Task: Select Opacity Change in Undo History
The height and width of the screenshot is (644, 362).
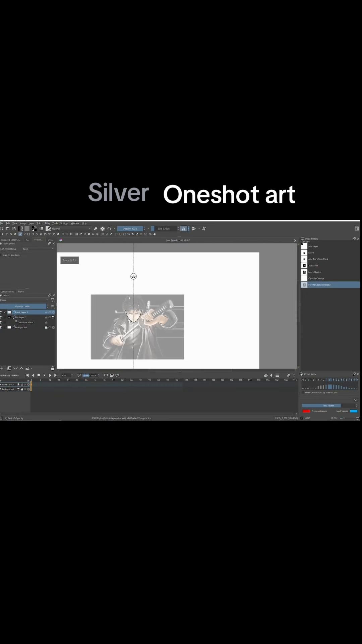Action: [330, 278]
